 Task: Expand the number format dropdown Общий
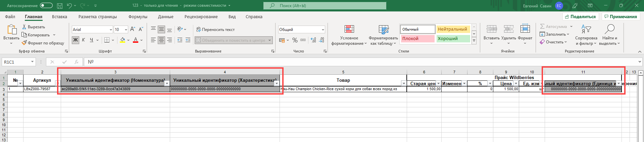[323, 30]
